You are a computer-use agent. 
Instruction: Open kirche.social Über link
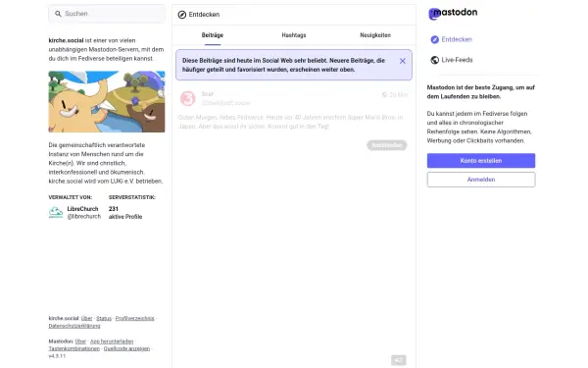(x=86, y=318)
